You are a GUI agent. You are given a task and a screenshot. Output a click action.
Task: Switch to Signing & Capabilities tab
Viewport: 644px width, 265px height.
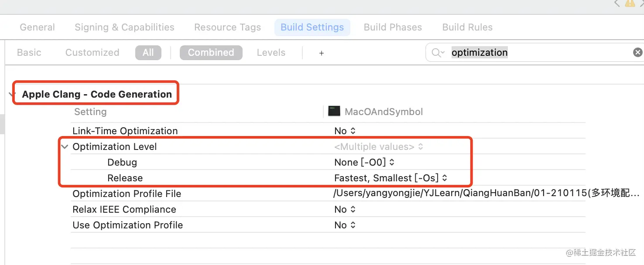click(124, 27)
